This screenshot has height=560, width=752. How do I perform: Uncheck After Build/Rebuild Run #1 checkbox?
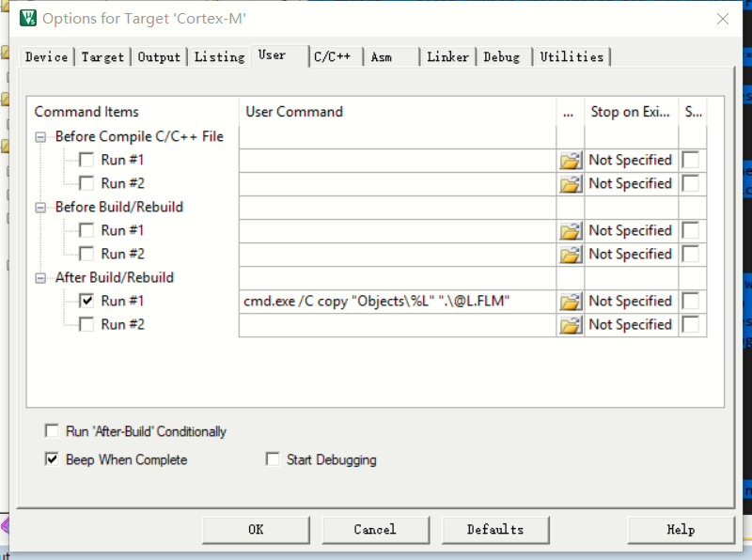[x=86, y=301]
